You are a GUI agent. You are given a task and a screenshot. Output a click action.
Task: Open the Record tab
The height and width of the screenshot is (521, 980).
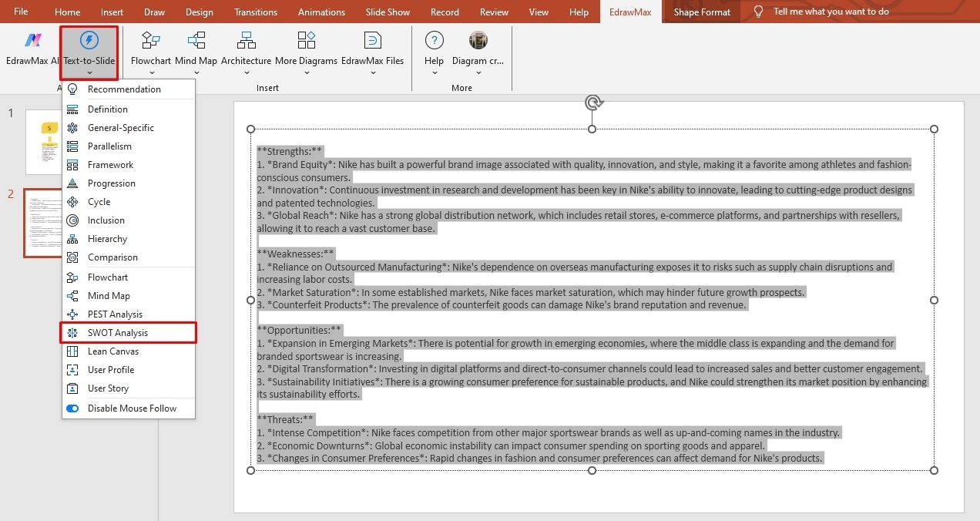[445, 12]
